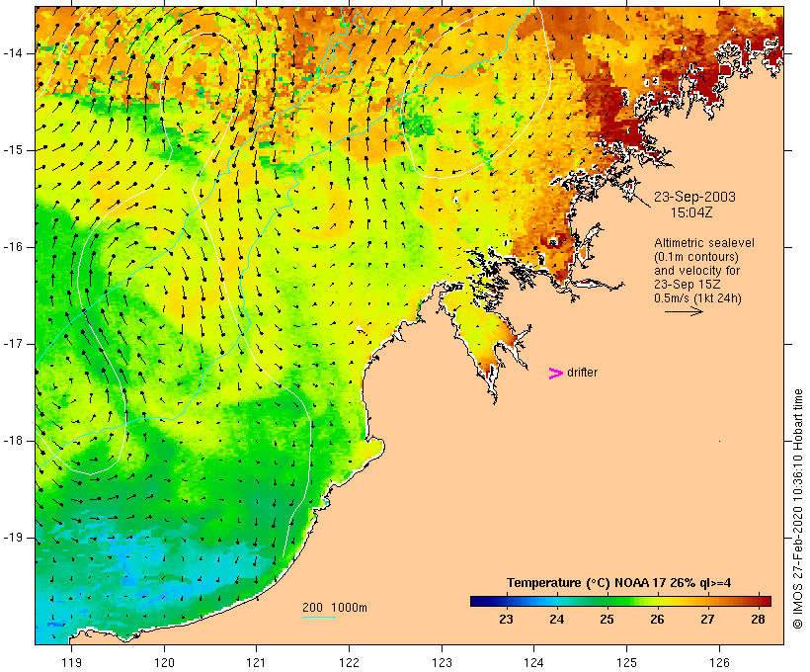
Task: Click colorbar tick label 23
Action: click(506, 619)
